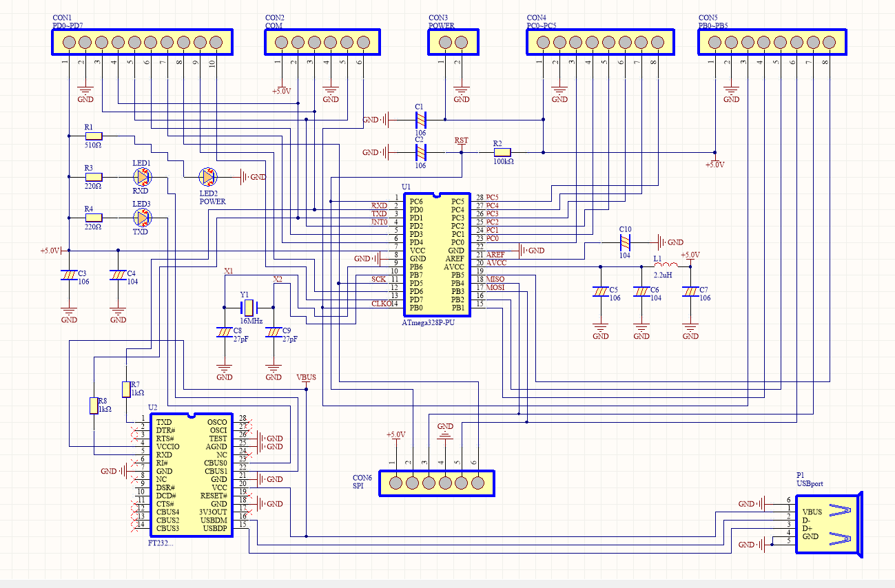Select resistor R8 symbol
The width and height of the screenshot is (895, 588).
[94, 406]
